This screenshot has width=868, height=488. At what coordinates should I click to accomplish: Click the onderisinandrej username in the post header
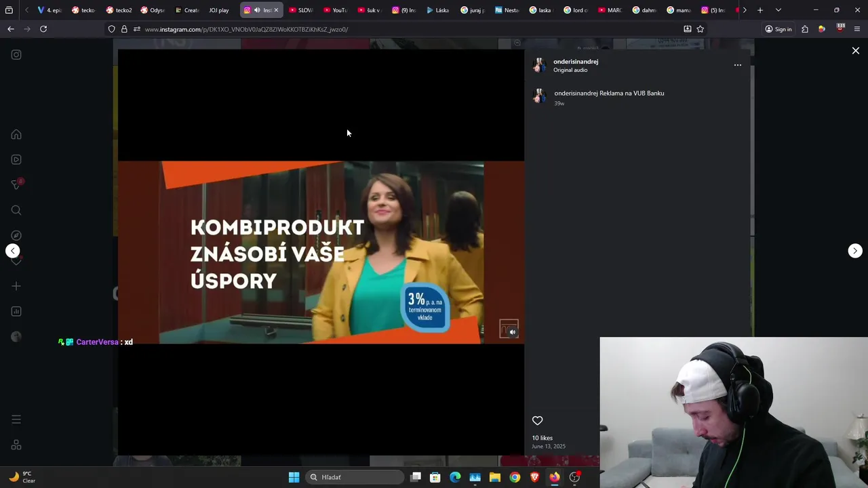pos(576,62)
